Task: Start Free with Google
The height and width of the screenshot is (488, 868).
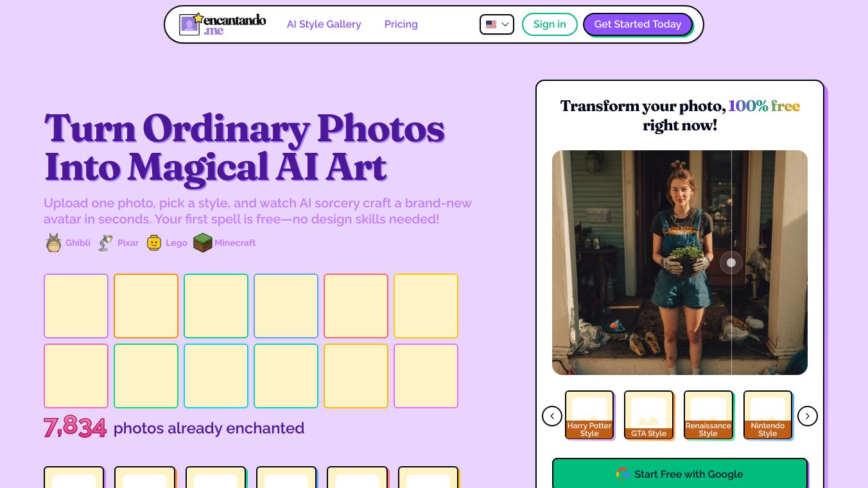Action: pos(680,474)
